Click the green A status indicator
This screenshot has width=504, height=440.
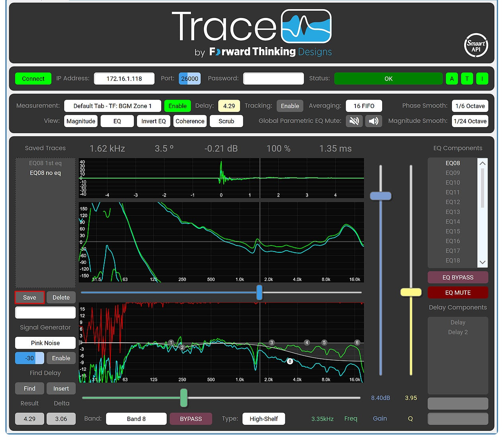tap(452, 79)
